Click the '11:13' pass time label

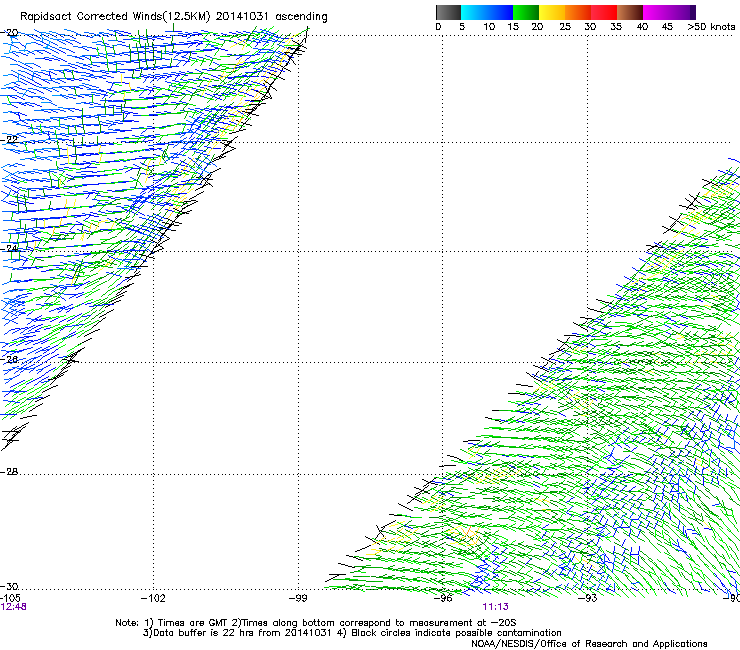[495, 607]
